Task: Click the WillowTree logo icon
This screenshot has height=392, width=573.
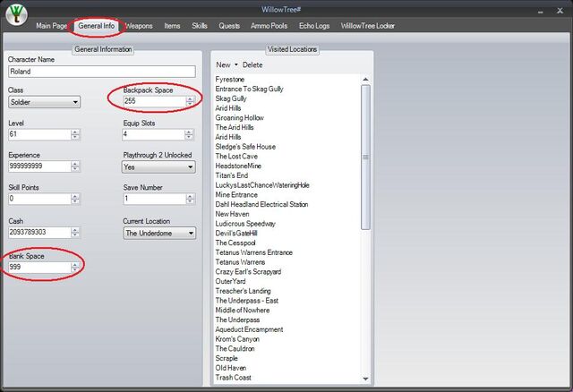Action: pyautogui.click(x=16, y=14)
